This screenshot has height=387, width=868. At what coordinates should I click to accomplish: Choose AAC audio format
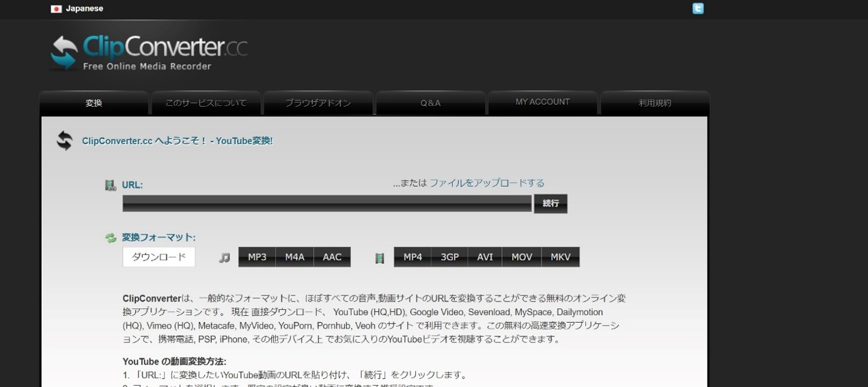coord(333,257)
